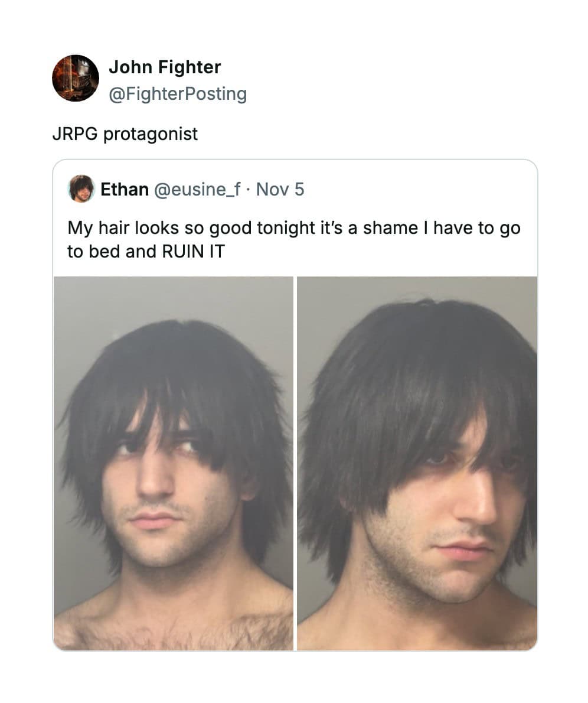The height and width of the screenshot is (703, 588).
Task: Open the right angled-face photo
Action: (417, 463)
